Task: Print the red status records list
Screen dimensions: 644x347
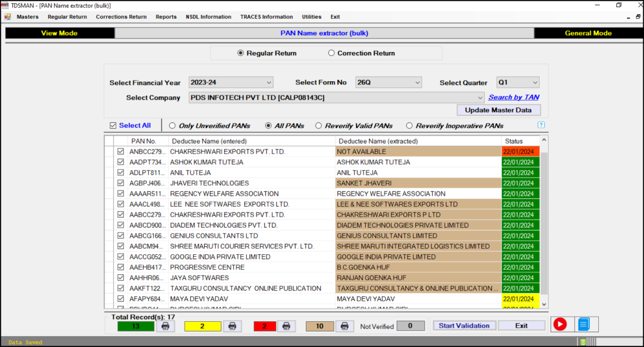Action: pyautogui.click(x=287, y=326)
